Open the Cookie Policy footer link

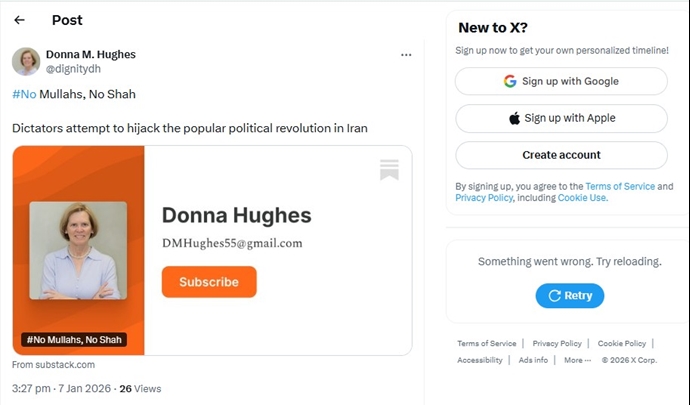622,343
